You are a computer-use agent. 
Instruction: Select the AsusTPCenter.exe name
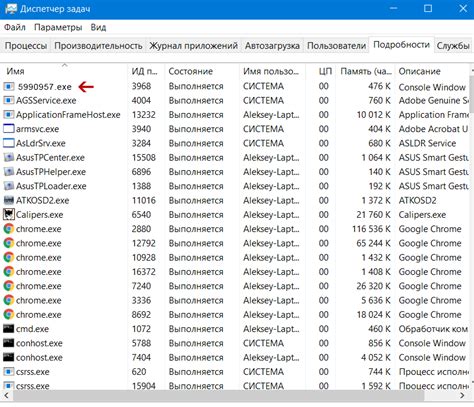[50, 157]
